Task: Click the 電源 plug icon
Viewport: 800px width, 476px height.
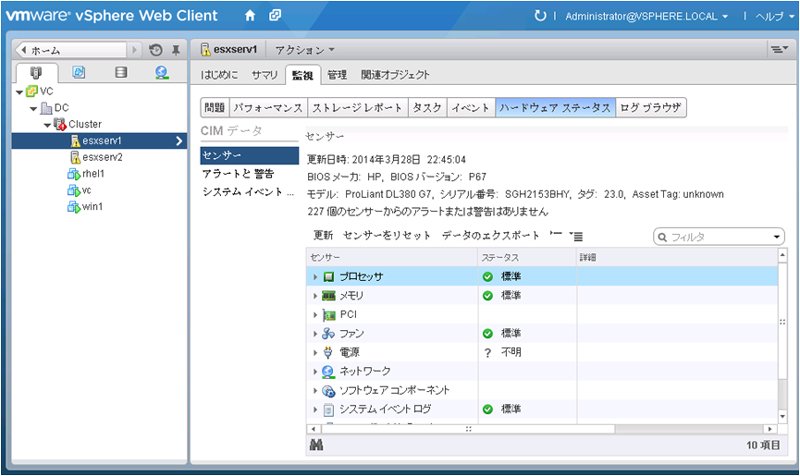Action: (x=329, y=353)
